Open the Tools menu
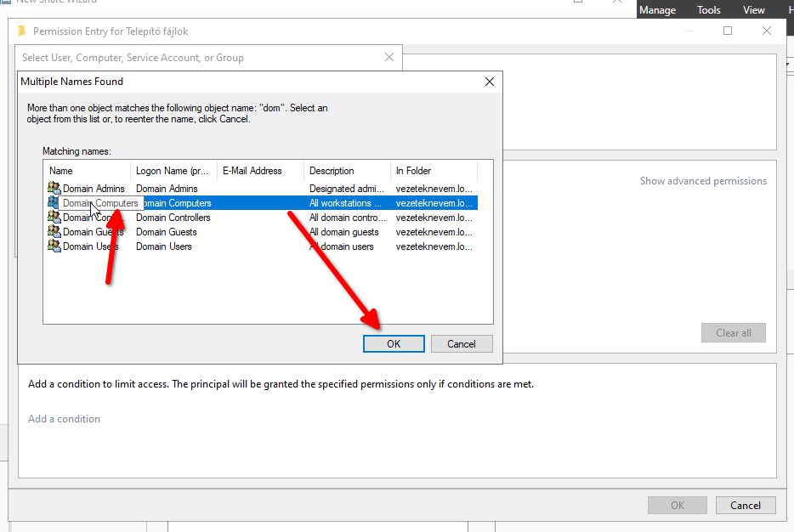794x532 pixels. pyautogui.click(x=709, y=10)
